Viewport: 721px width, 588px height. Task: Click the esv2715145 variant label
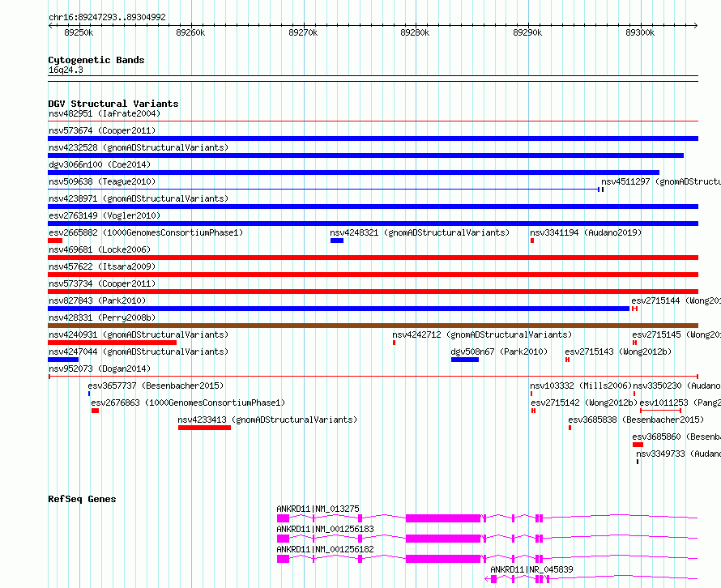click(x=676, y=334)
